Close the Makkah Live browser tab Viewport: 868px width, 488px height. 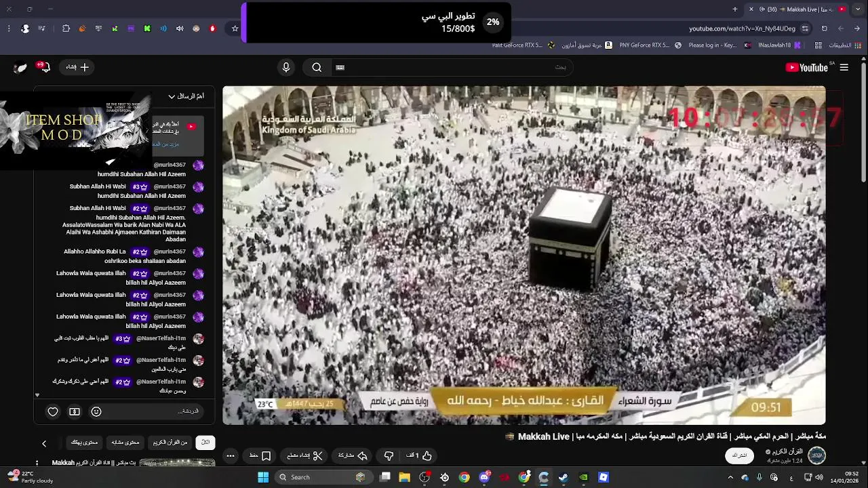(x=751, y=9)
